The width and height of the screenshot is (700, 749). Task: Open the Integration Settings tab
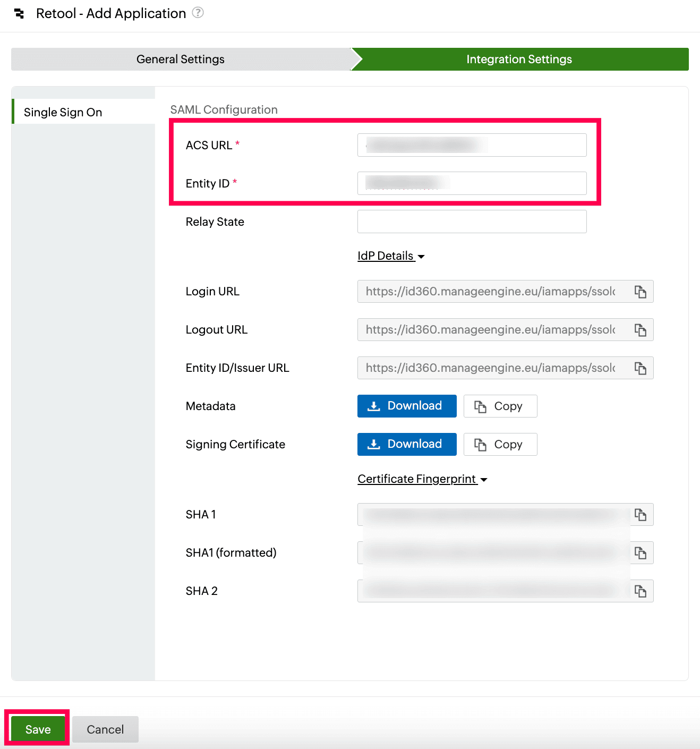(x=519, y=59)
